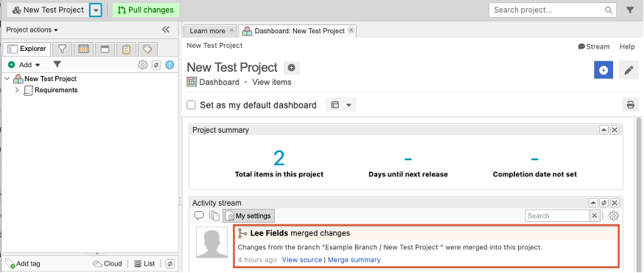Collapse the Project summary widget
Screen dimensions: 644x273
[603, 130]
